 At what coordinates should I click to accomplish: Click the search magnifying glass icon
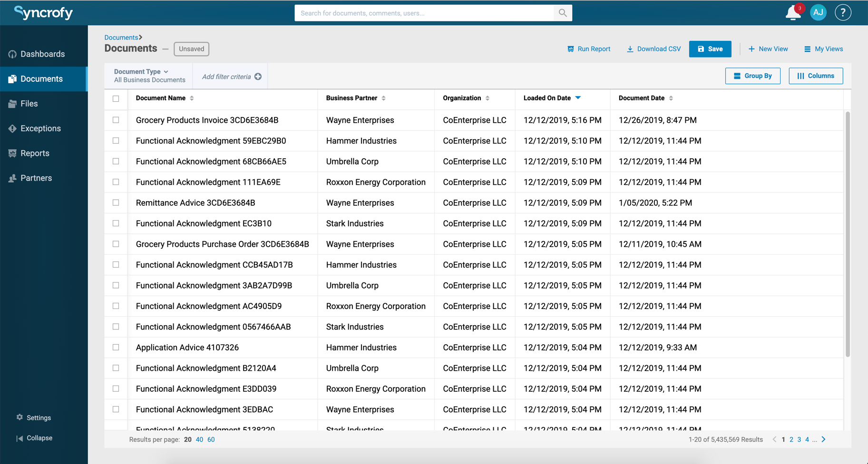click(563, 13)
